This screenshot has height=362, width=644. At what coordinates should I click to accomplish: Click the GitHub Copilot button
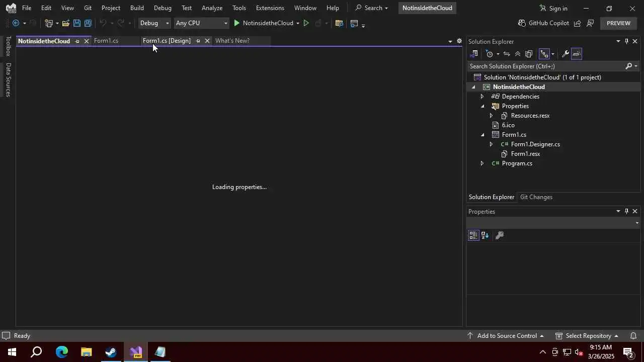click(x=543, y=23)
